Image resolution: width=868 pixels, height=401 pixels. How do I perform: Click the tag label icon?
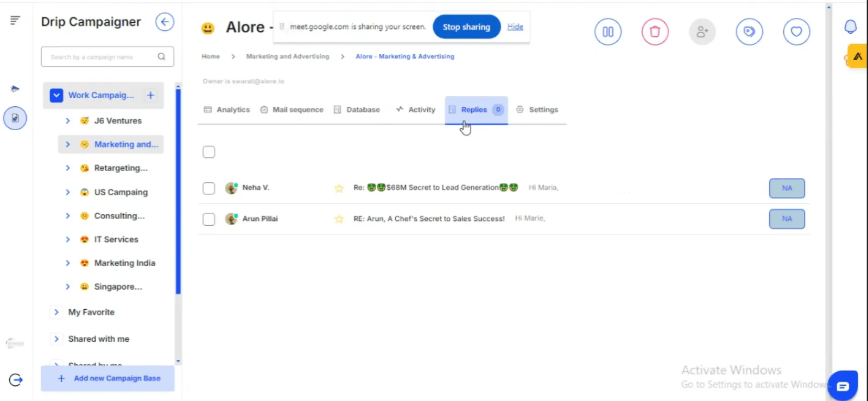tap(749, 32)
